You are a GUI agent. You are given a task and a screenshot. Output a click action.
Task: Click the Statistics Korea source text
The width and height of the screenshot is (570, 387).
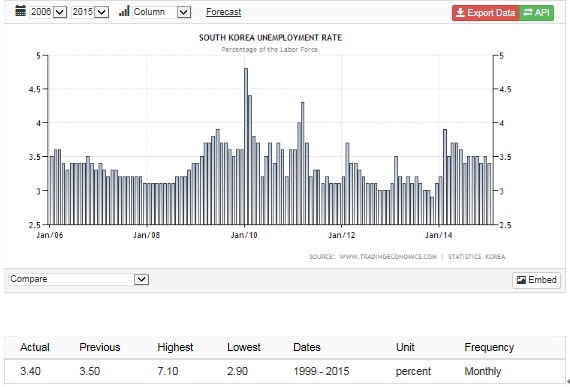tap(477, 257)
